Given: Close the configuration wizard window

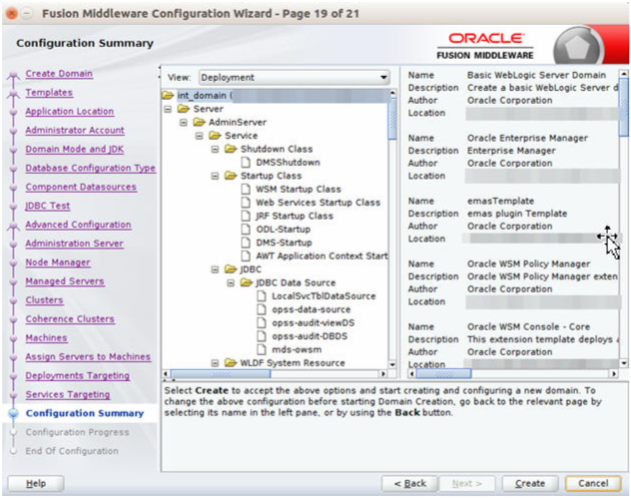Looking at the screenshot, I should pyautogui.click(x=12, y=13).
